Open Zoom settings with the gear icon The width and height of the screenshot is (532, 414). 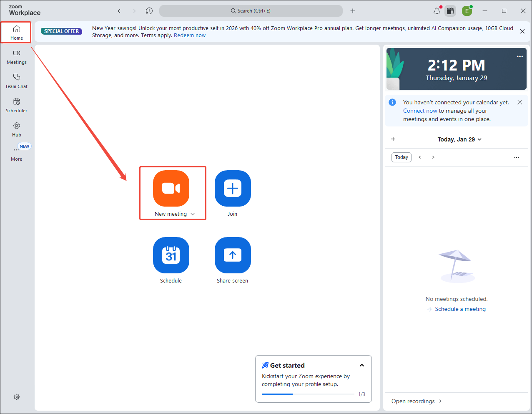[16, 396]
